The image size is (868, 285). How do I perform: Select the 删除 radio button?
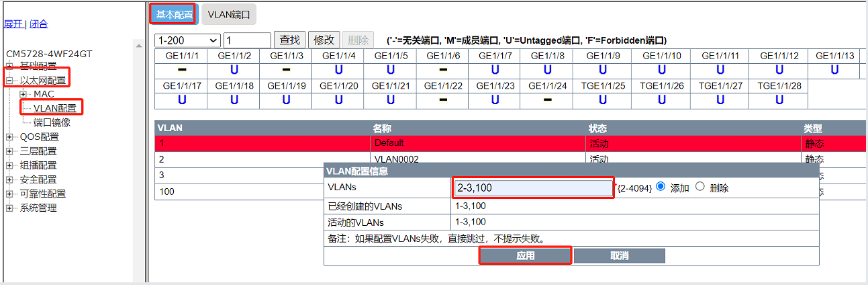point(700,187)
